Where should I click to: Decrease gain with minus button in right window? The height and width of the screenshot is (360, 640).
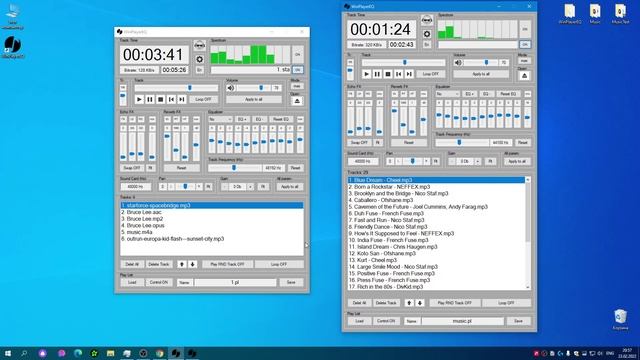(x=452, y=161)
